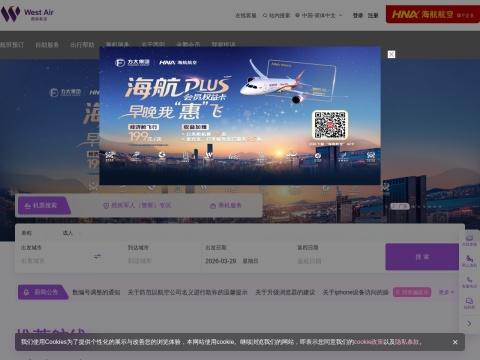Open the second main navigation menu item
The image size is (480, 360).
point(47,45)
